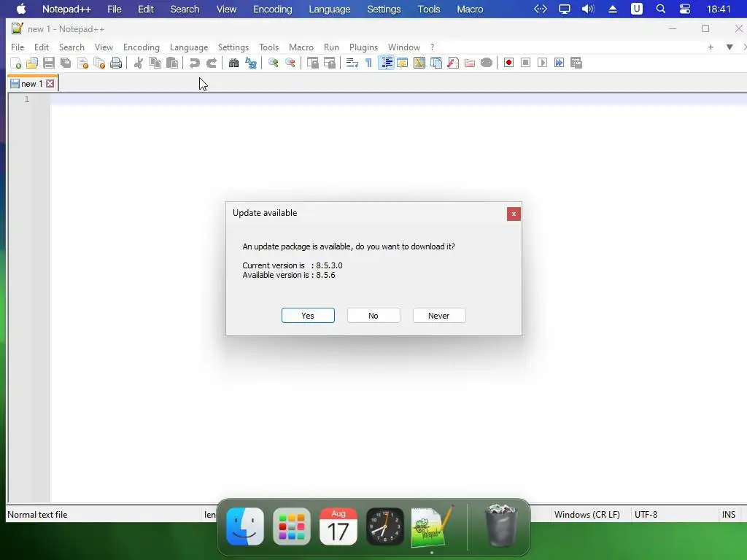This screenshot has height=560, width=747.
Task: Open the Trash in the dock
Action: [501, 526]
